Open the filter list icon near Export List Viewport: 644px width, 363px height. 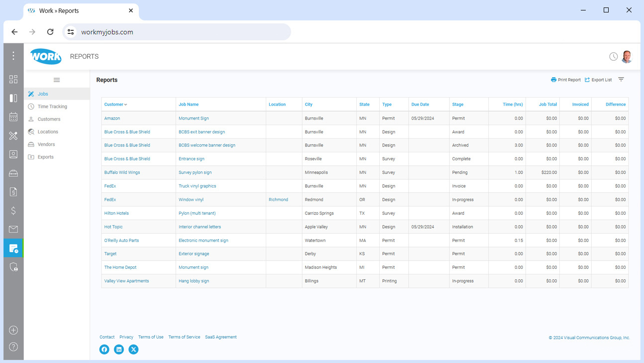click(x=621, y=80)
